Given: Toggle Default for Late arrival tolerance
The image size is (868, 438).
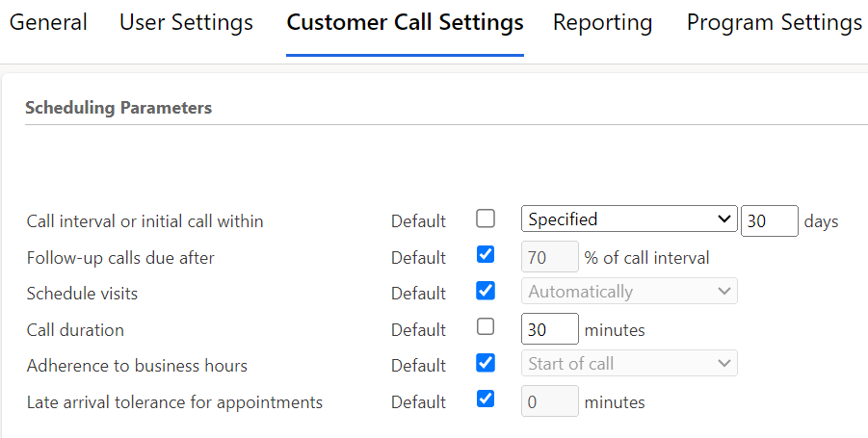Looking at the screenshot, I should point(486,399).
